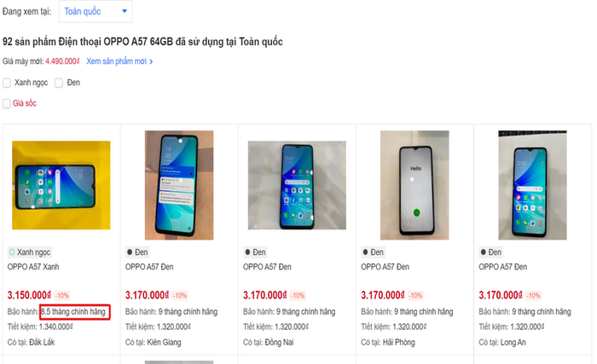Open the Hải Phòng phone photo
The height and width of the screenshot is (364, 597).
point(415,185)
